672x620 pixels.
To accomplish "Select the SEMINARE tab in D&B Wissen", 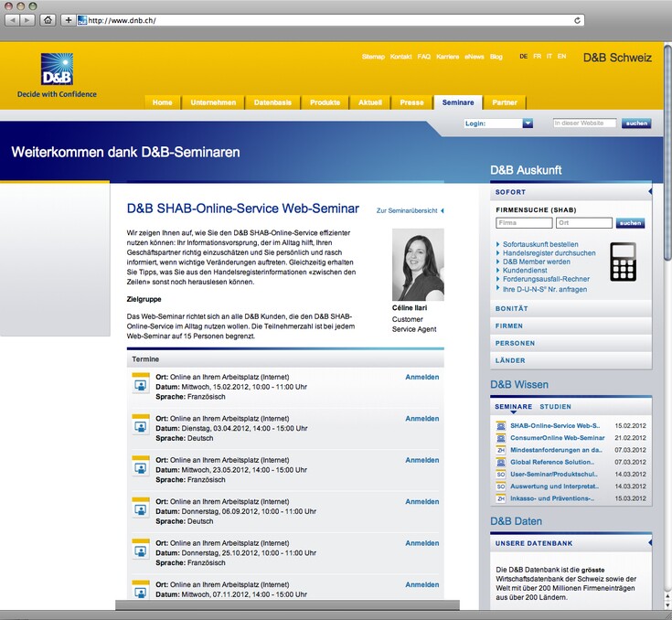I will [514, 406].
